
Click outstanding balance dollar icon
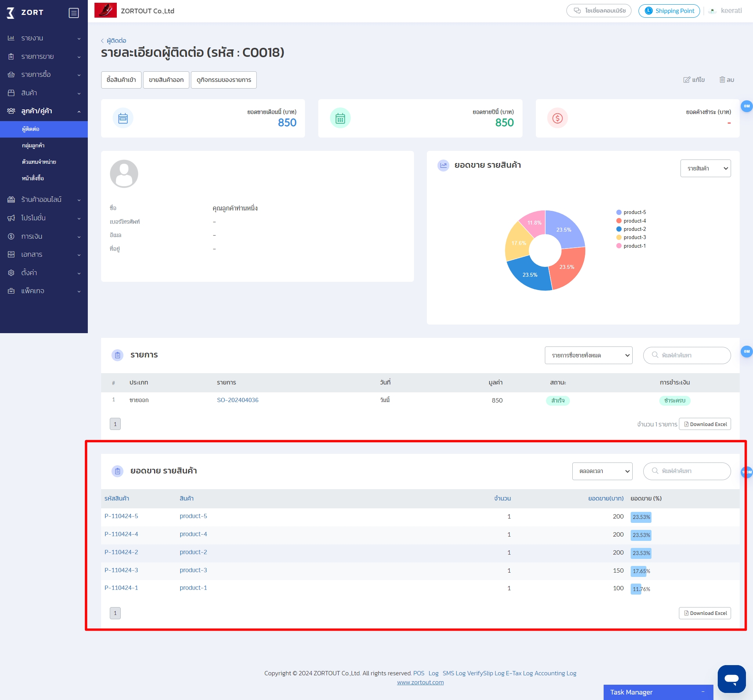557,118
